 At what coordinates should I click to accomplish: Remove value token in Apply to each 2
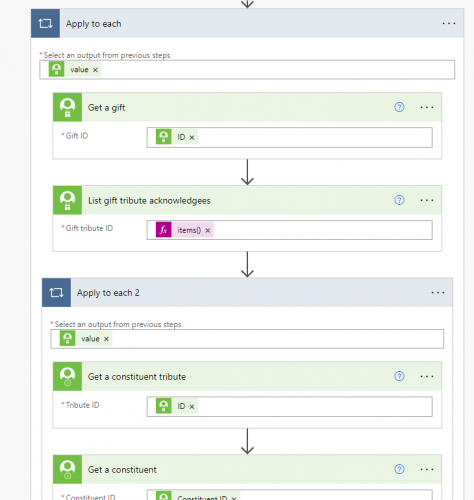click(106, 339)
